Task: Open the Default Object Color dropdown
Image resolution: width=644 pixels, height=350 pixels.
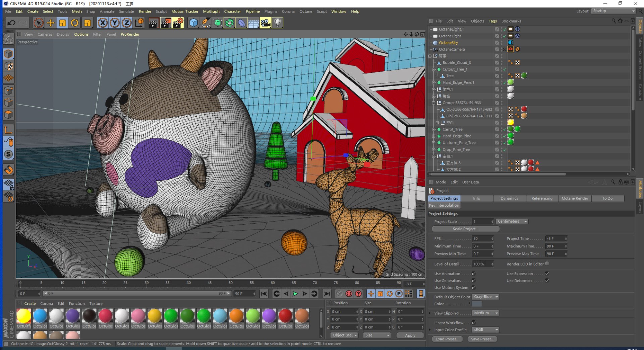Action: point(486,297)
